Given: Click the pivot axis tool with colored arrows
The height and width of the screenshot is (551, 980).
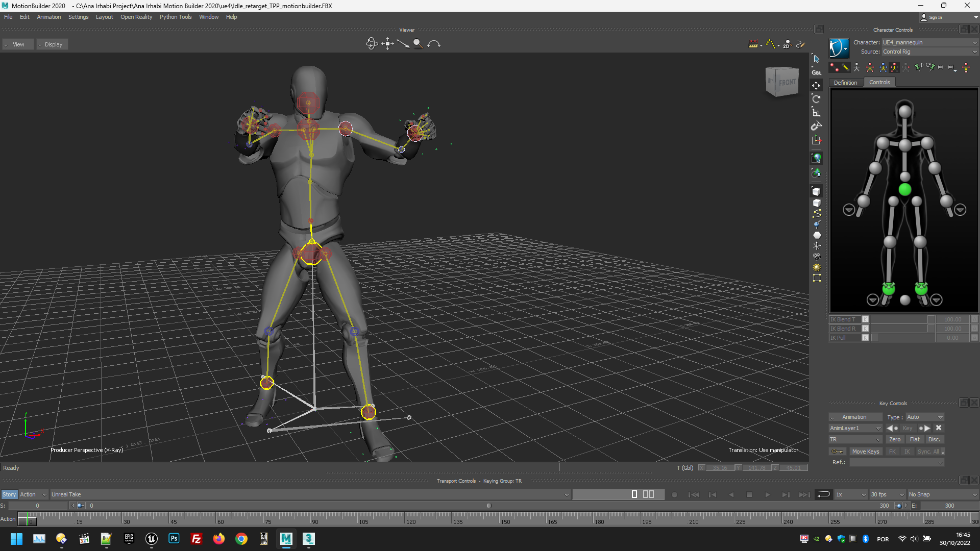Looking at the screenshot, I should [x=816, y=140].
